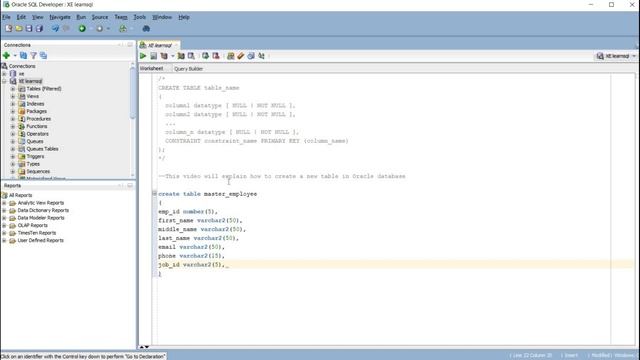
Task: Expand the Tables (Filtered) node
Action: click(x=13, y=89)
